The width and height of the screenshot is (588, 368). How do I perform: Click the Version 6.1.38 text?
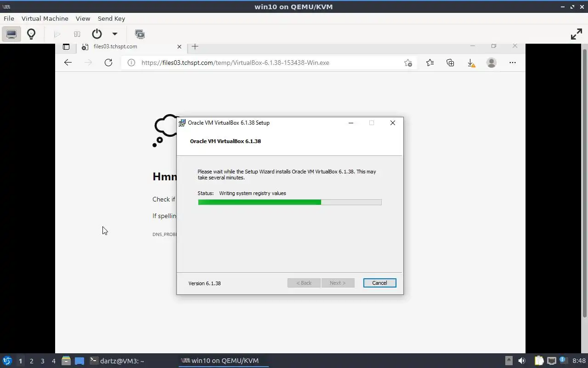point(204,283)
